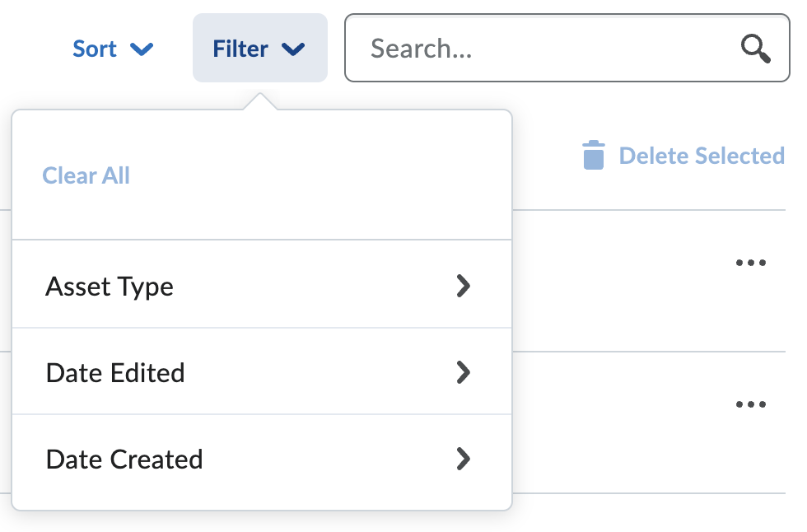Screen dimensions: 807x532
Task: Expand Date Edited using its right chevron
Action: click(463, 372)
